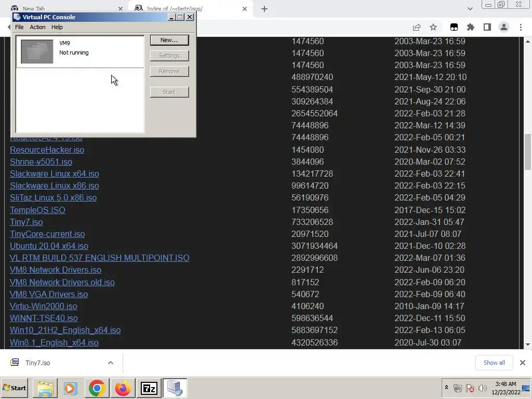Download Slackware Linux x64.iso
Image resolution: width=532 pixels, height=399 pixels.
tap(54, 174)
